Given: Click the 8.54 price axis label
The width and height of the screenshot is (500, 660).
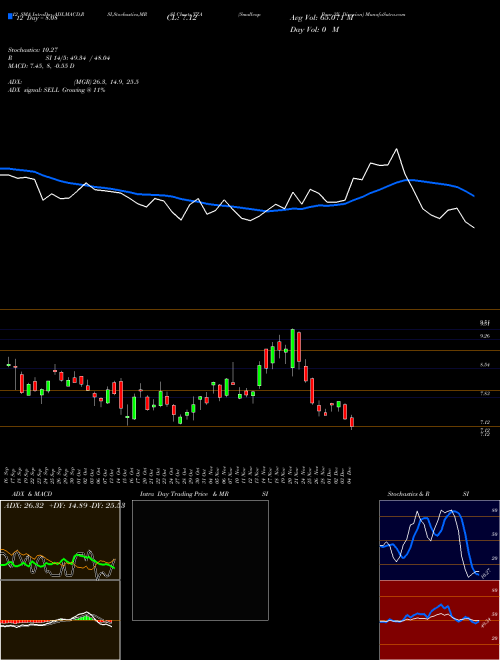Looking at the screenshot, I should [485, 365].
